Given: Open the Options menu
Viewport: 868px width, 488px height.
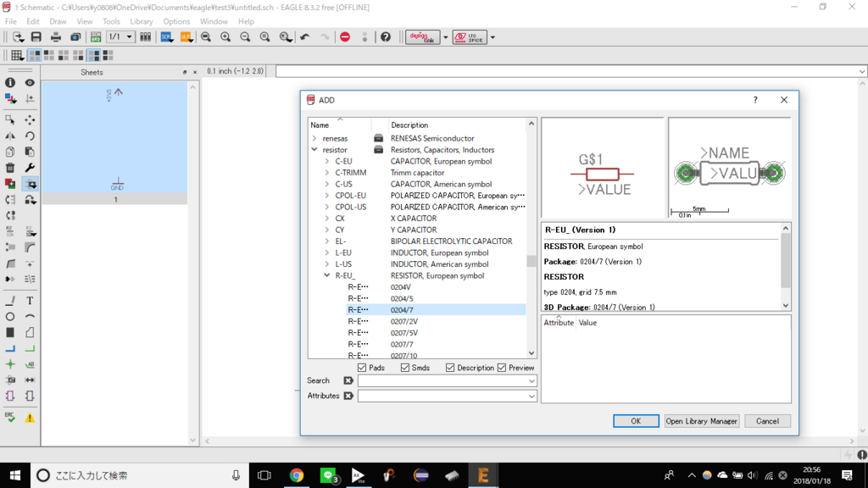Looking at the screenshot, I should point(176,21).
